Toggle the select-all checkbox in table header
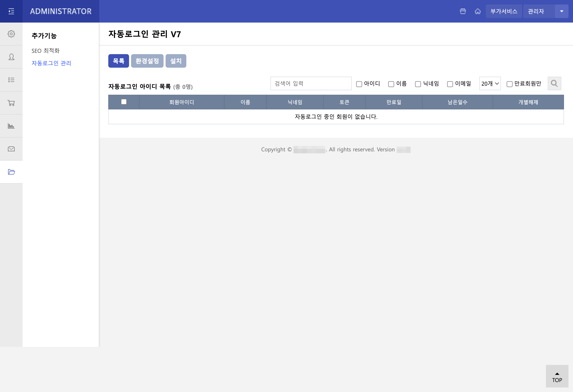 pyautogui.click(x=124, y=102)
